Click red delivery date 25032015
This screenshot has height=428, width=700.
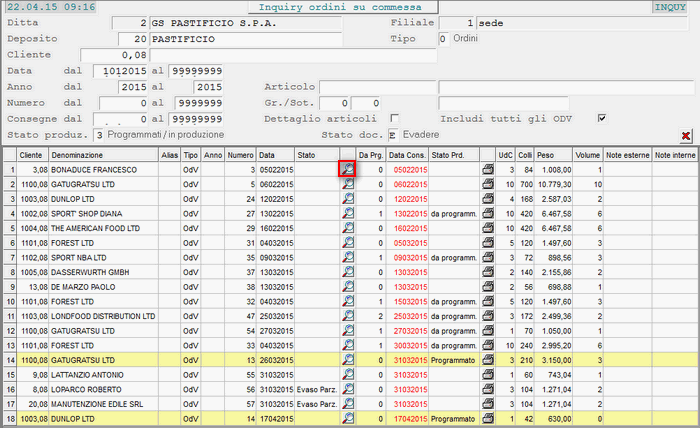[x=410, y=316]
